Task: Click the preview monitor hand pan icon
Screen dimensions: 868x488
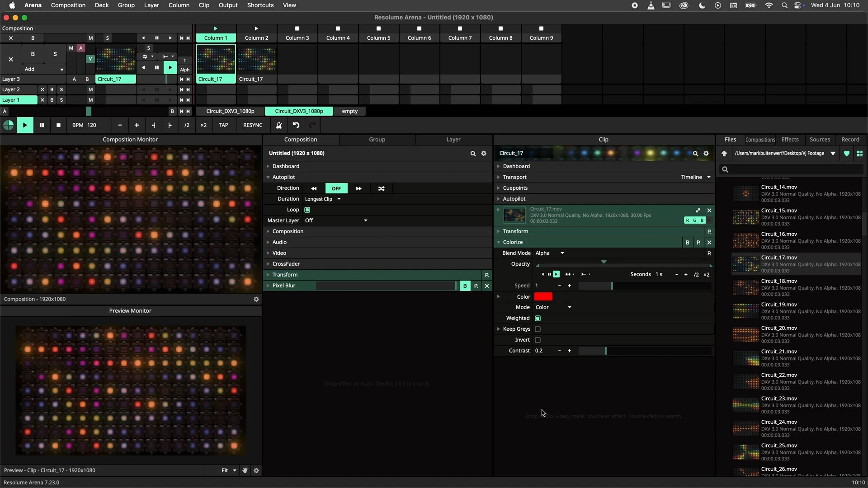Action: [x=245, y=470]
